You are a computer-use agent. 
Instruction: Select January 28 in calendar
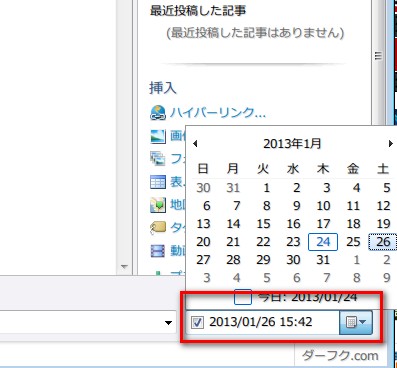click(233, 260)
